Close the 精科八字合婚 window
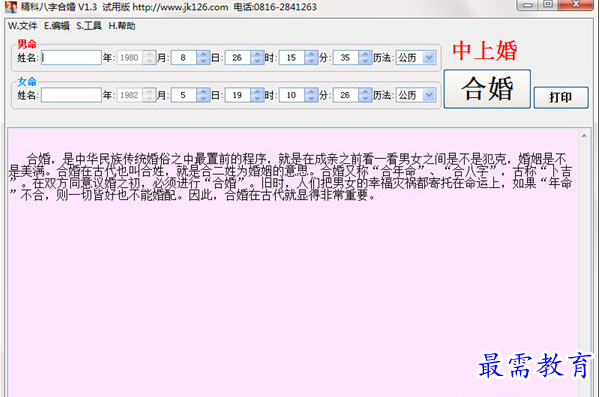 point(576,5)
